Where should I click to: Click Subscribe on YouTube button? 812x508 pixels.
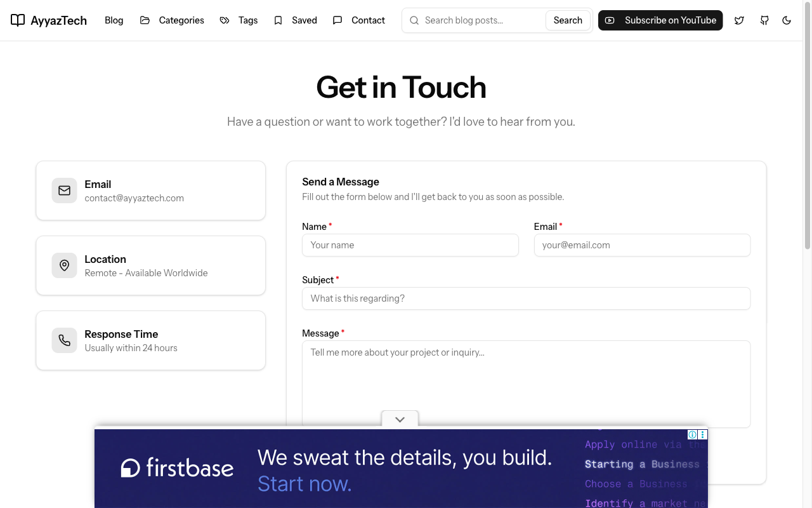point(660,20)
